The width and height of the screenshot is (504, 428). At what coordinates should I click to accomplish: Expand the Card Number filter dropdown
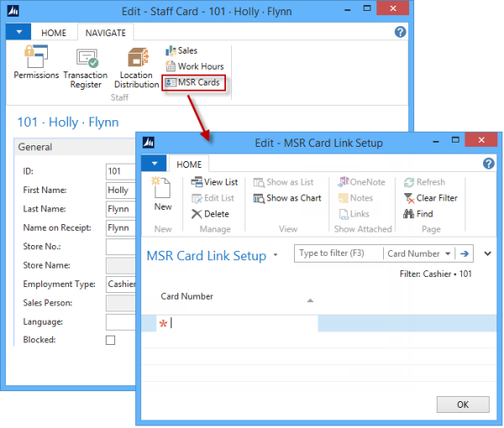446,253
